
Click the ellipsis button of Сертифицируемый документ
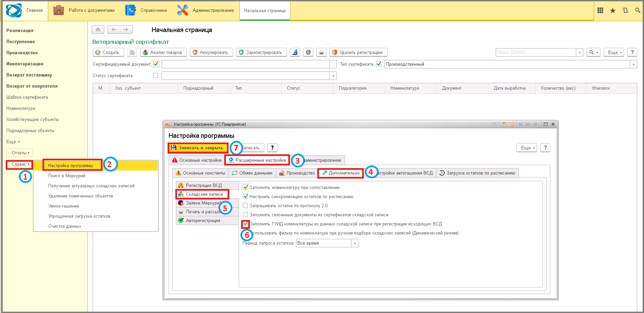[333, 64]
